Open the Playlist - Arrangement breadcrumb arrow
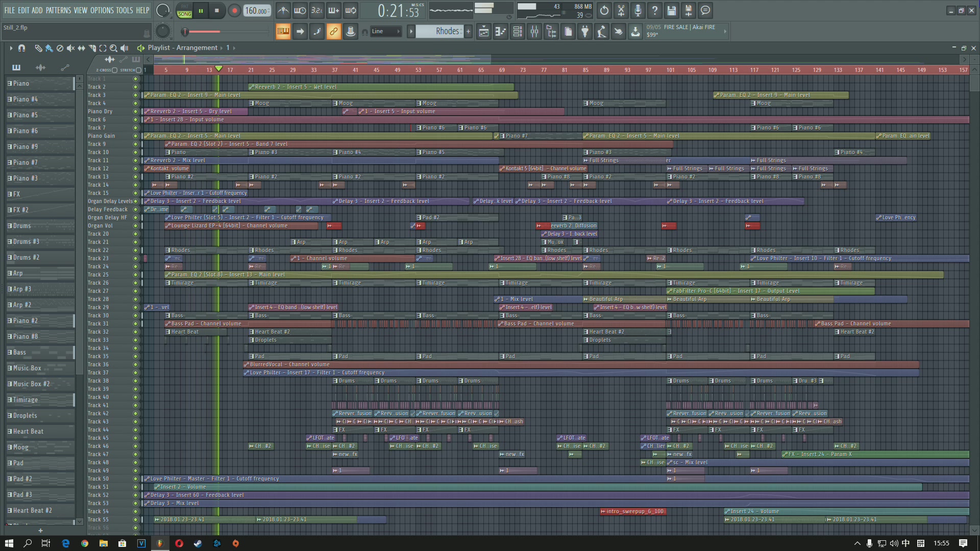 [221, 48]
